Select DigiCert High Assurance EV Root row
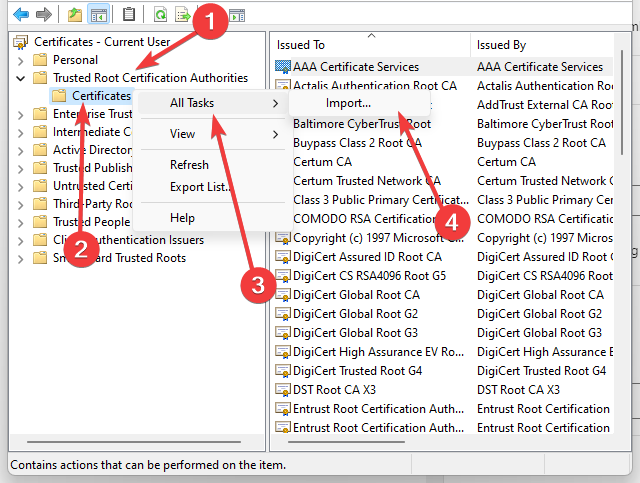 (443, 352)
